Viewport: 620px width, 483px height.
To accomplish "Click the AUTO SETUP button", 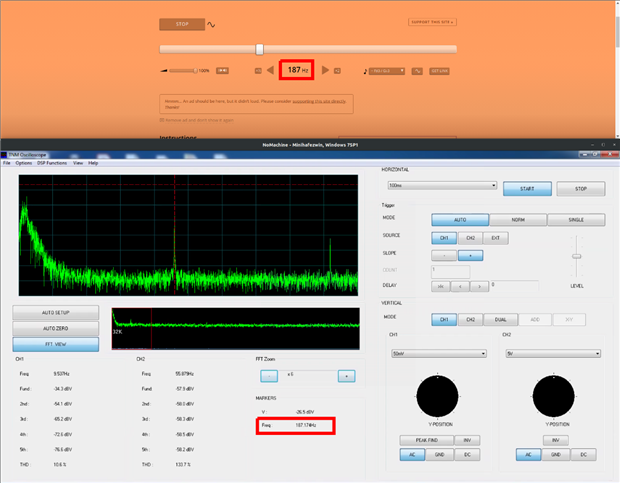I will pyautogui.click(x=56, y=312).
